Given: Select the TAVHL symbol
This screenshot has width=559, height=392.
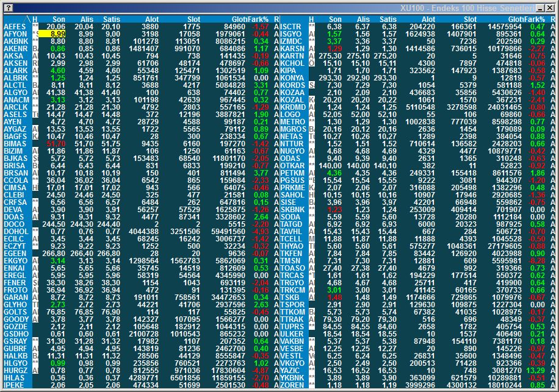Looking at the screenshot, I should click(x=291, y=232).
